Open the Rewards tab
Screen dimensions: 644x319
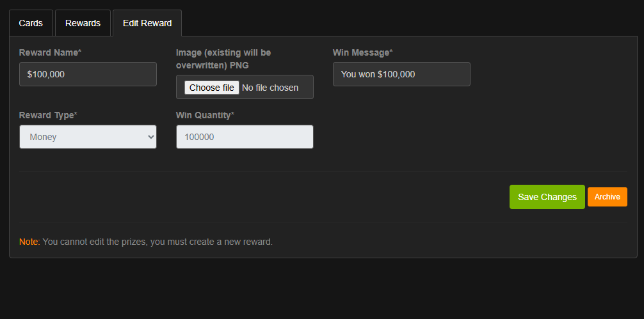[x=83, y=23]
